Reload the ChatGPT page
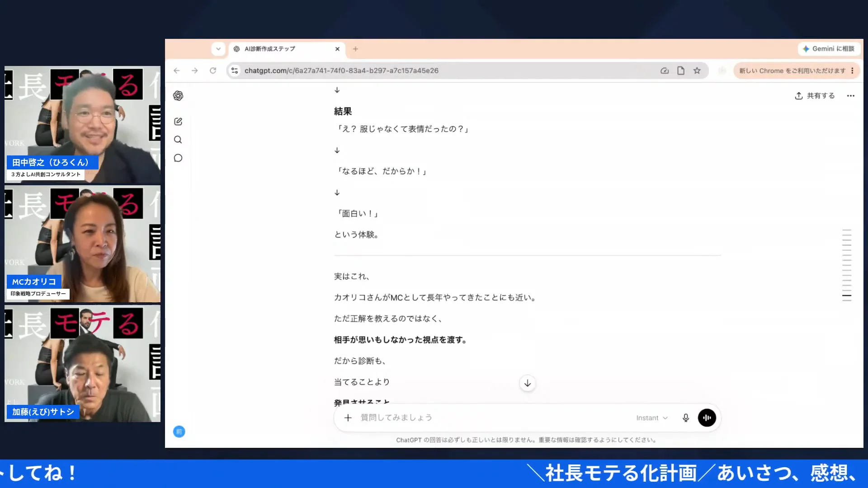Screen dimensions: 868x488 (x=213, y=70)
